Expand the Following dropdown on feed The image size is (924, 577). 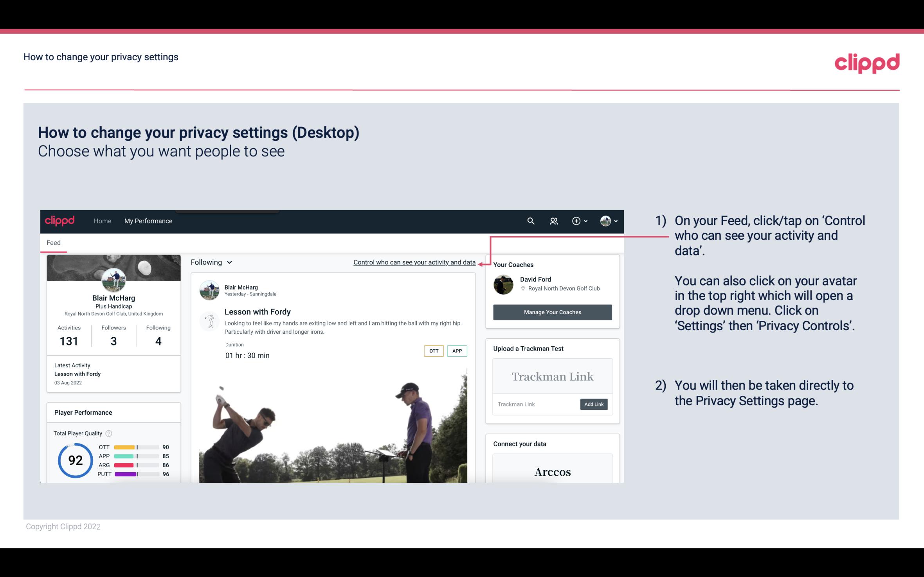coord(210,262)
